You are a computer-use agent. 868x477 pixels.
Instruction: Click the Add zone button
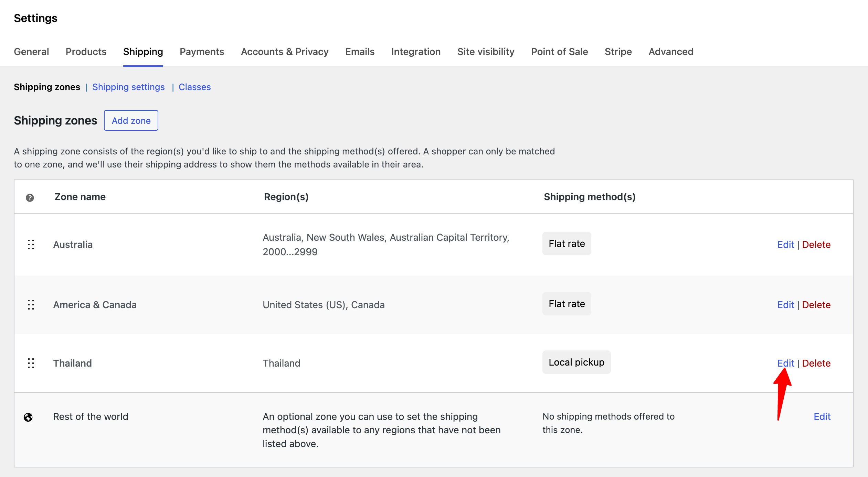coord(131,120)
